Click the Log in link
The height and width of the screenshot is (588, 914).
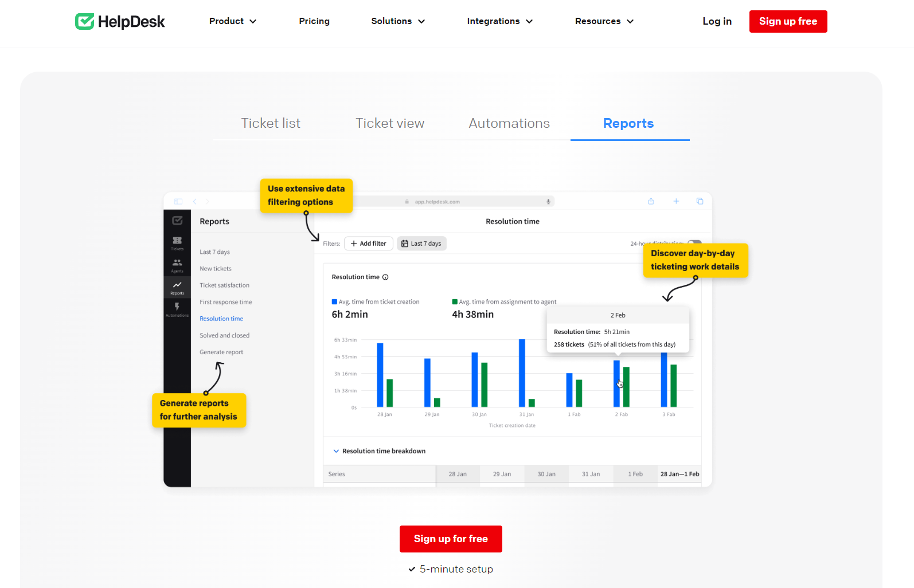[717, 21]
